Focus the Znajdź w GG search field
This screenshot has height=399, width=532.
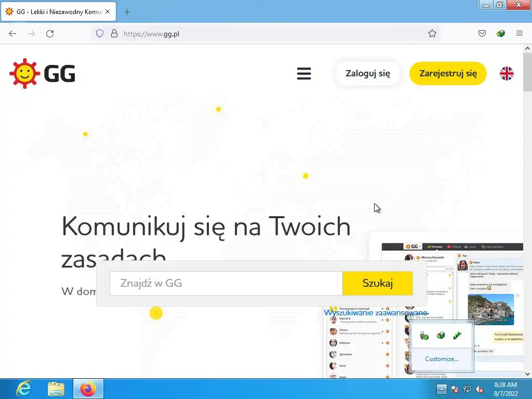pos(226,283)
